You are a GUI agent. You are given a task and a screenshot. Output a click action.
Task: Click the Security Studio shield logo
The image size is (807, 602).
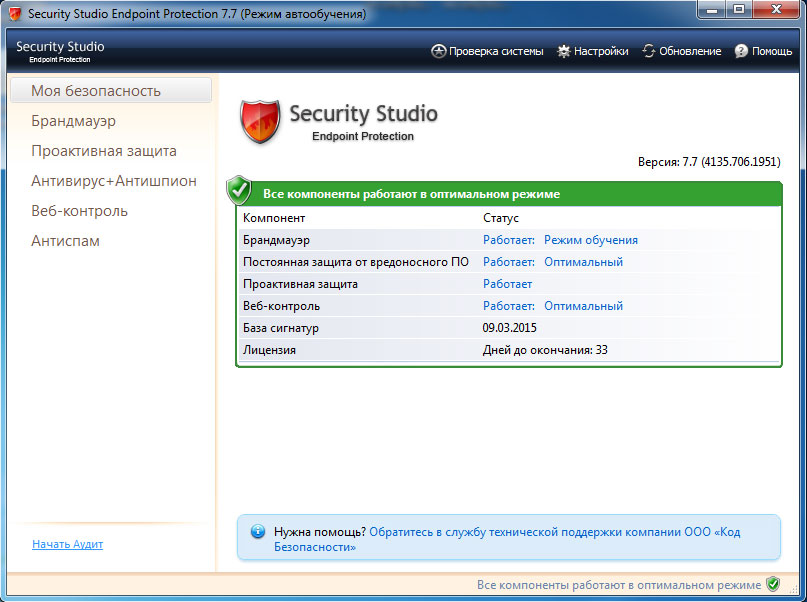(x=259, y=119)
